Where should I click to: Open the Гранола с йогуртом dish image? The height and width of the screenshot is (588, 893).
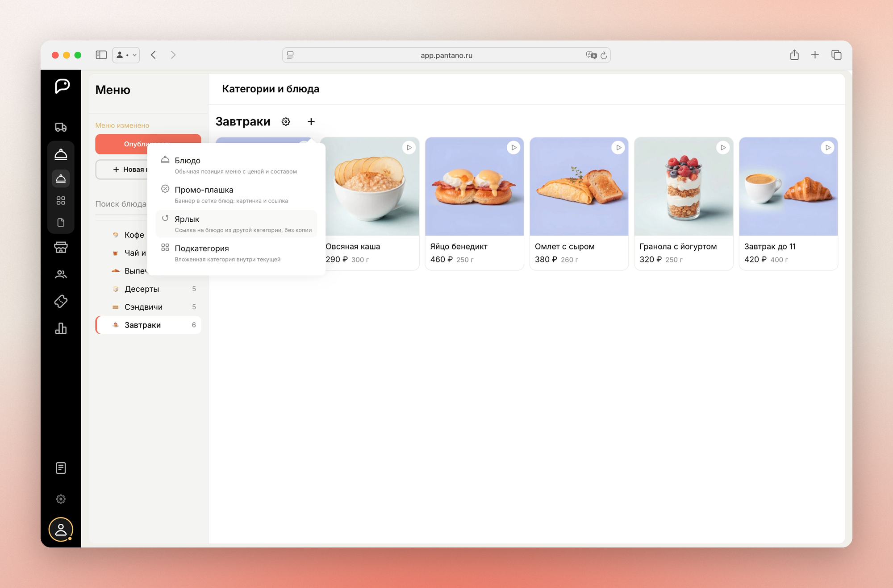(x=684, y=186)
